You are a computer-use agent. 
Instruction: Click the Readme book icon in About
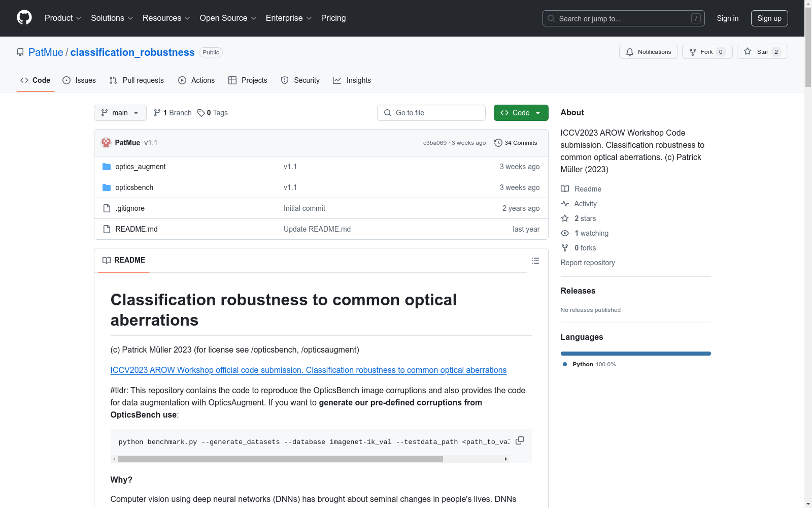(565, 189)
